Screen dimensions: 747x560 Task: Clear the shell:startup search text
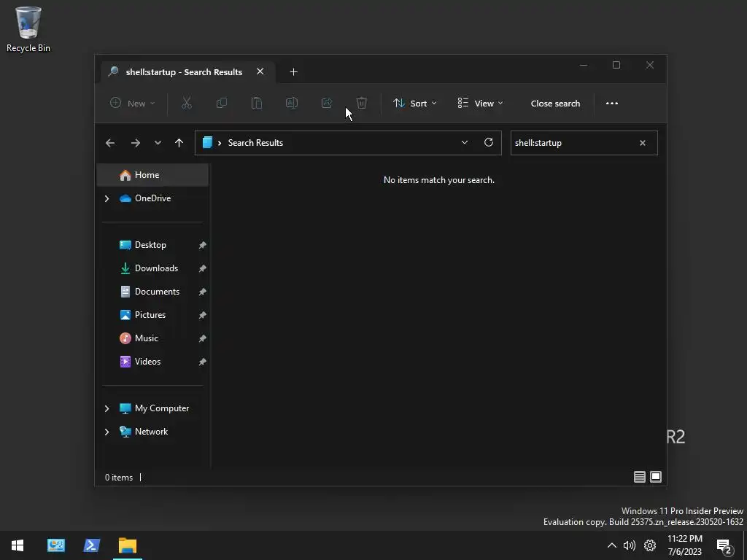pyautogui.click(x=642, y=143)
